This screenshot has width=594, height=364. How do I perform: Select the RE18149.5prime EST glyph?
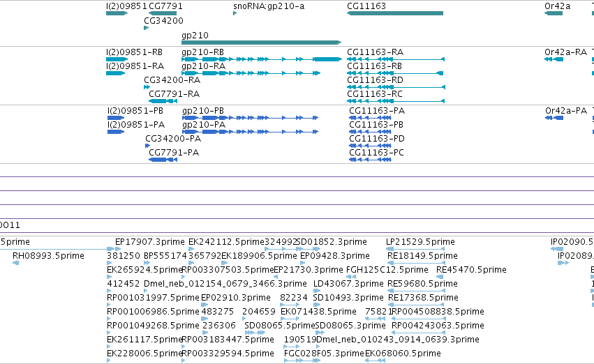[416, 263]
